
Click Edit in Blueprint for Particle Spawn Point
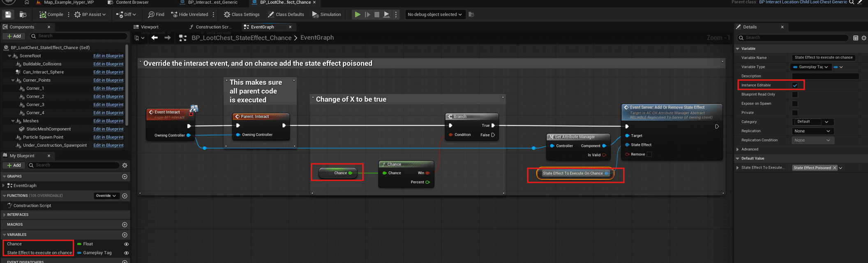point(108,137)
